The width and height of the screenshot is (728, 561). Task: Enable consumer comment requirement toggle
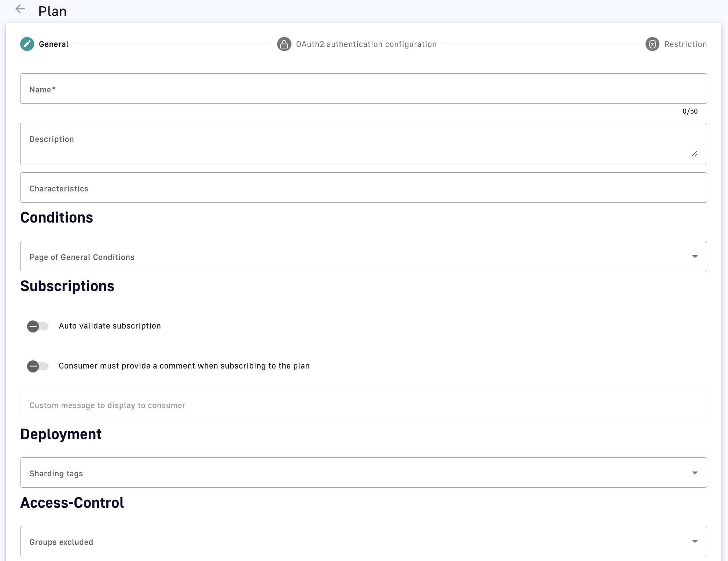click(x=38, y=366)
